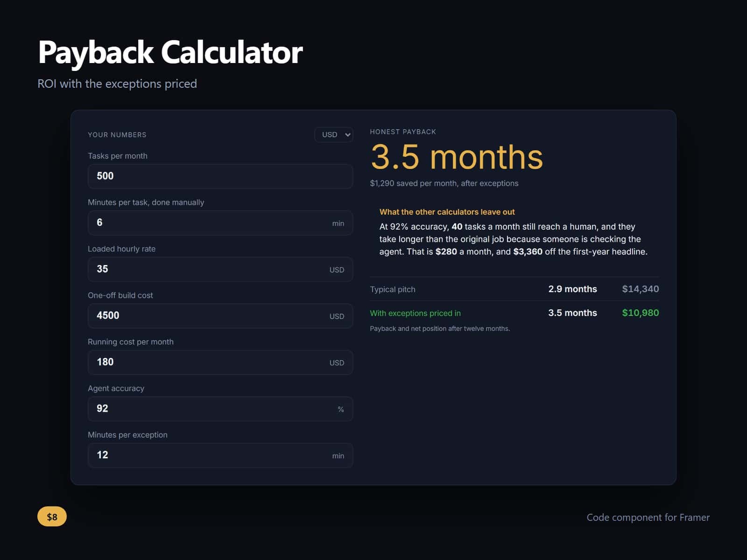Click the "YOUR NUMBERS" section heading
747x560 pixels.
pyautogui.click(x=117, y=135)
